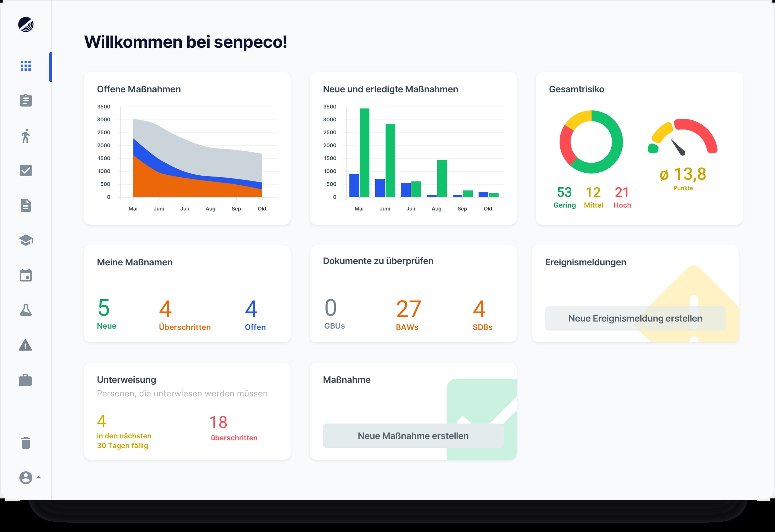Click Personen, die unterwiesen werden müssen text
Viewport: 775px width, 532px height.
182,393
